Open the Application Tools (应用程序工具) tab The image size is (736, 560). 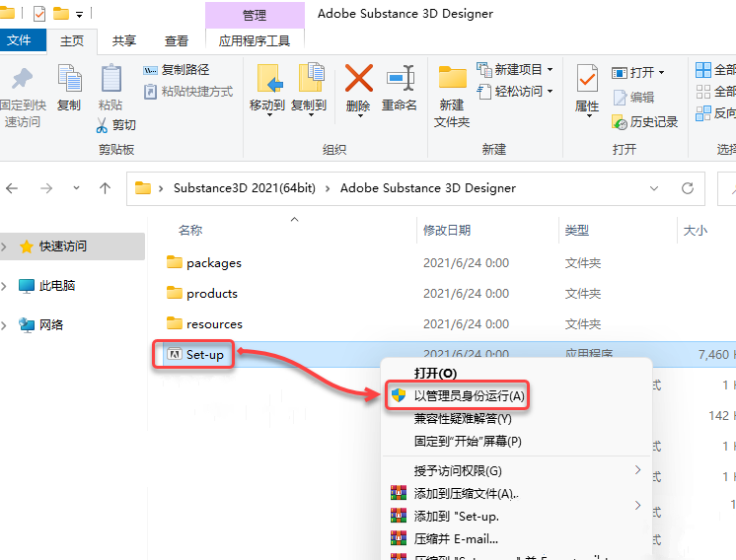tap(255, 40)
